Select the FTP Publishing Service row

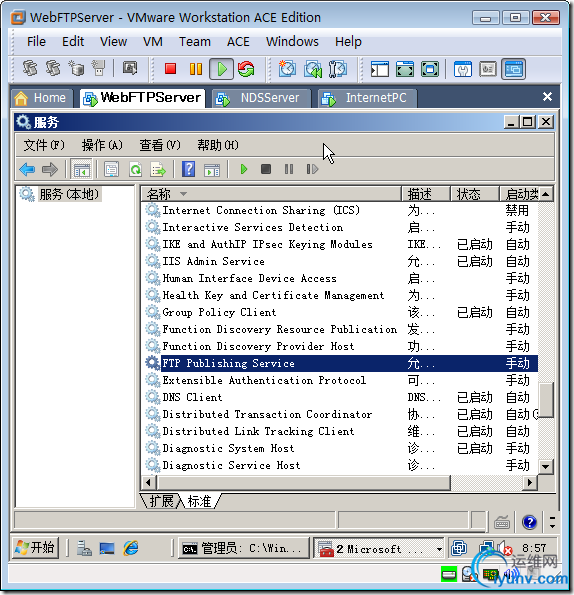[340, 363]
